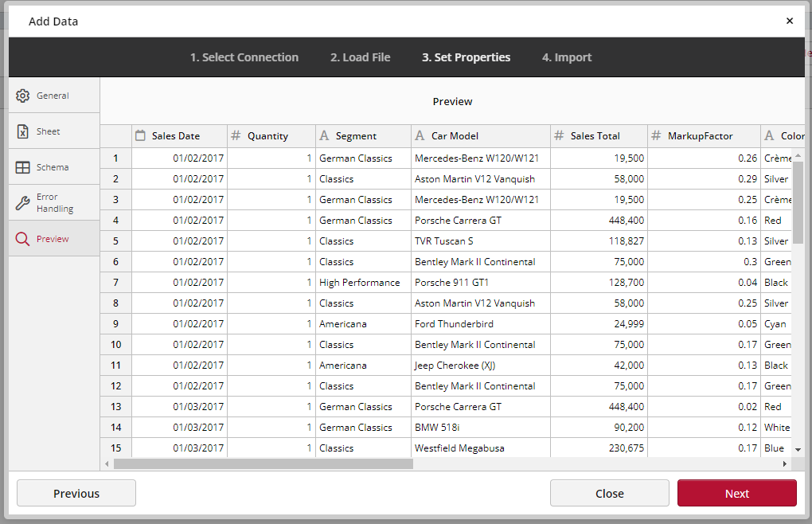Click the 0.04 markup factor cell

pyautogui.click(x=705, y=282)
